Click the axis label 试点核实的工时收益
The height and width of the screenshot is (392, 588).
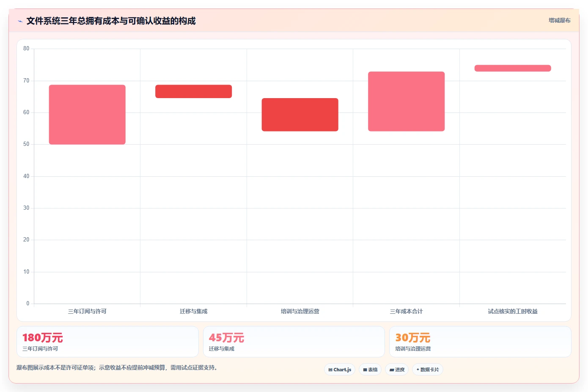[513, 311]
